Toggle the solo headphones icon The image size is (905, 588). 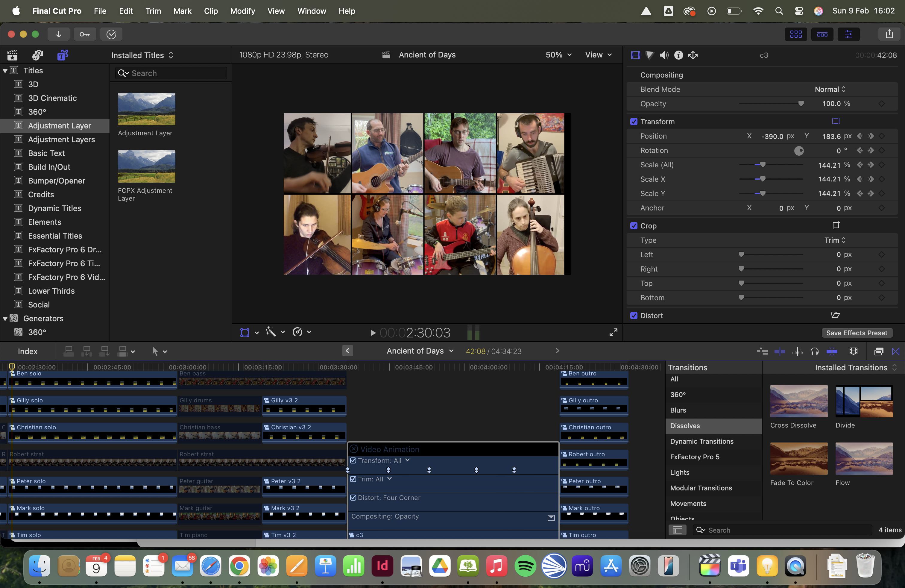[x=815, y=351]
